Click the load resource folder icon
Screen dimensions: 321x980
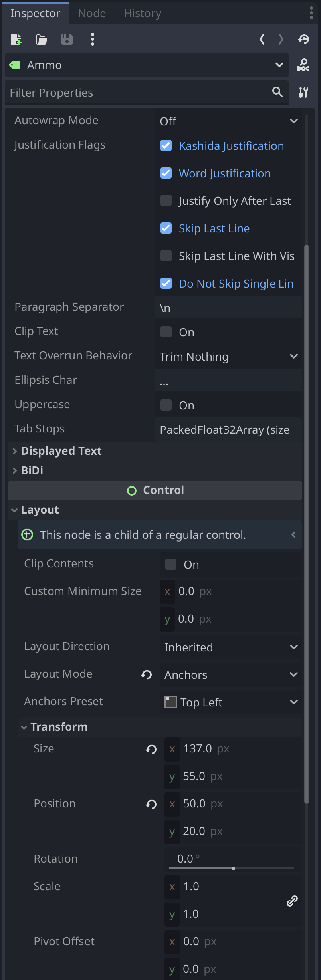(x=42, y=39)
